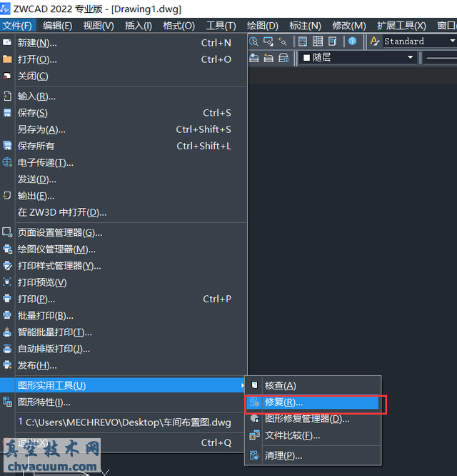Click the realtime zoom toolbar icon
Image resolution: width=457 pixels, height=476 pixels.
pos(253,41)
